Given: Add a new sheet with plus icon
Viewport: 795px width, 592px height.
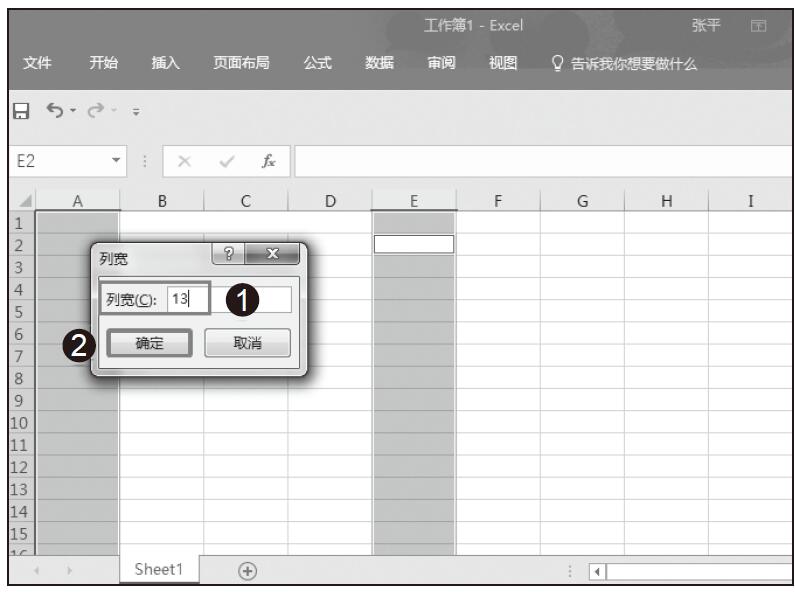Looking at the screenshot, I should click(246, 570).
